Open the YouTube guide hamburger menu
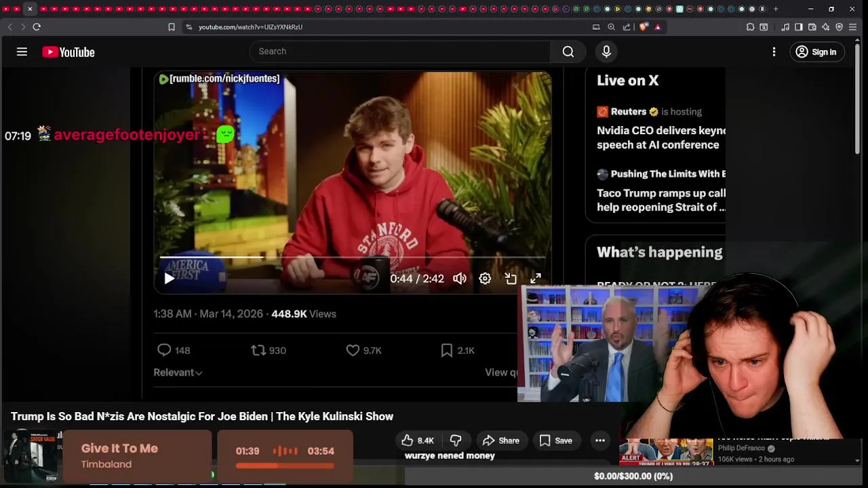The image size is (868, 488). (x=22, y=52)
